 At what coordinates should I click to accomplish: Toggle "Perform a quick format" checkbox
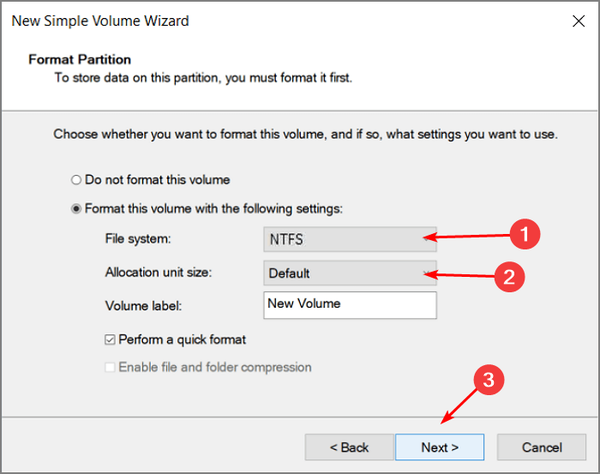(x=110, y=339)
